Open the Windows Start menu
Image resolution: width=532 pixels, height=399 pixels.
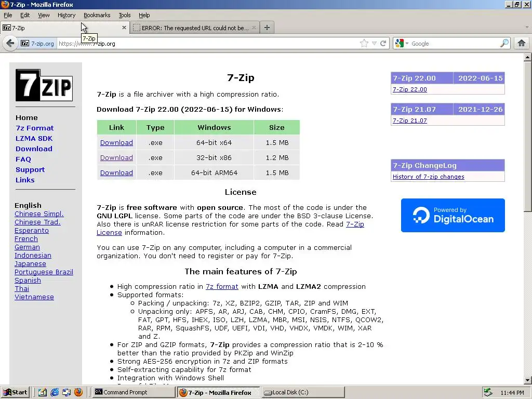click(15, 393)
